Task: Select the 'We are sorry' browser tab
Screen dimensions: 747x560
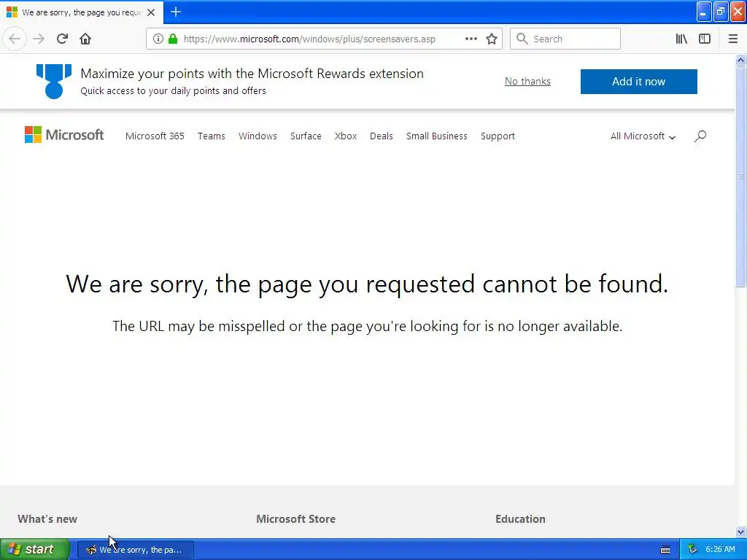Action: [82, 12]
